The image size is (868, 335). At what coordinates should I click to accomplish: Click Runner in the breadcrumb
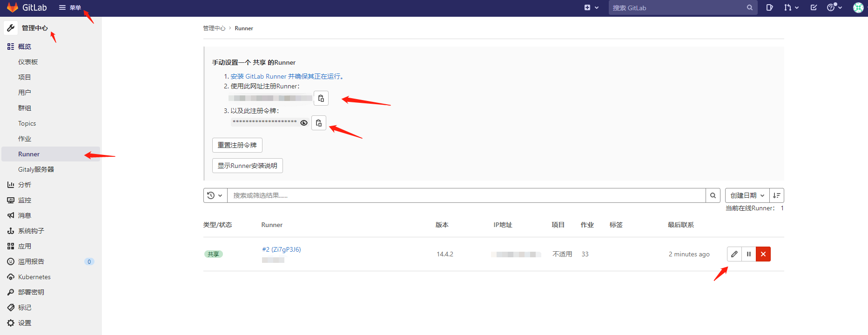point(244,28)
